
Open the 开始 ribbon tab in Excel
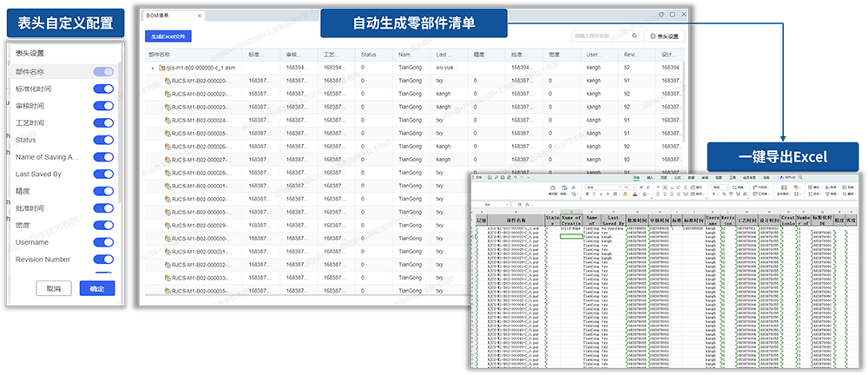pos(636,177)
